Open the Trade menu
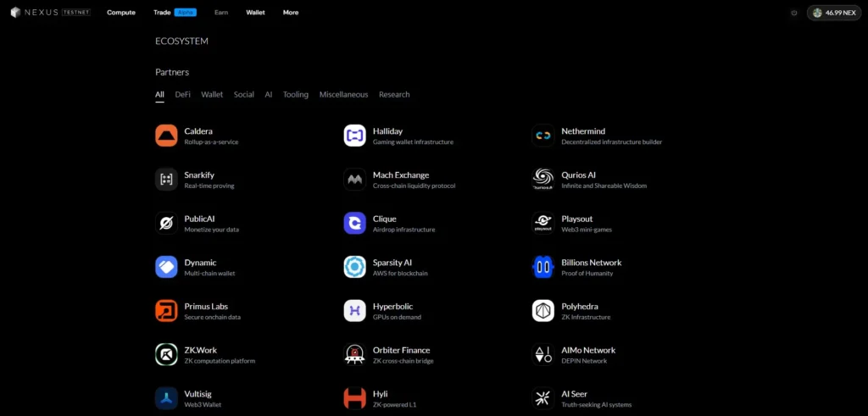The width and height of the screenshot is (868, 416). coord(162,13)
